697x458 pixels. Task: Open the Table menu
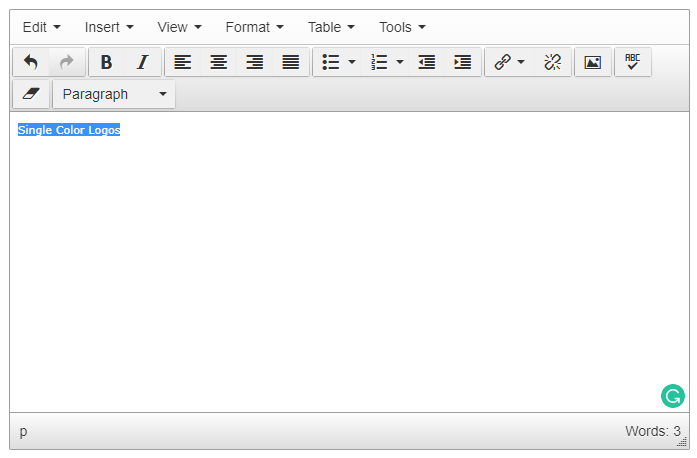(x=331, y=27)
